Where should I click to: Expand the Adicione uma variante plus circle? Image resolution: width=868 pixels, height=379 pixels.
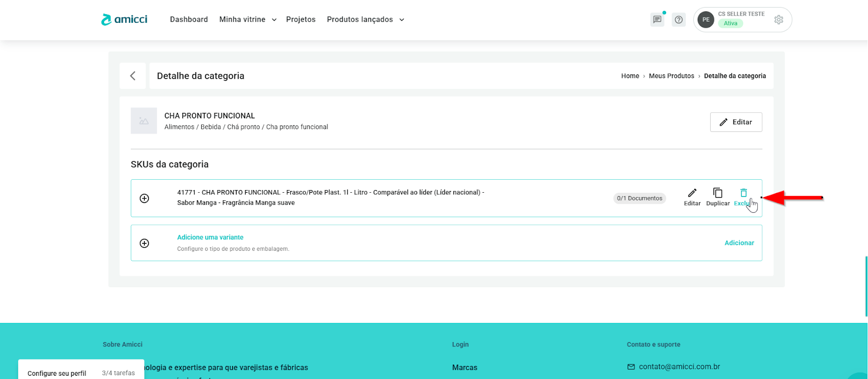144,243
